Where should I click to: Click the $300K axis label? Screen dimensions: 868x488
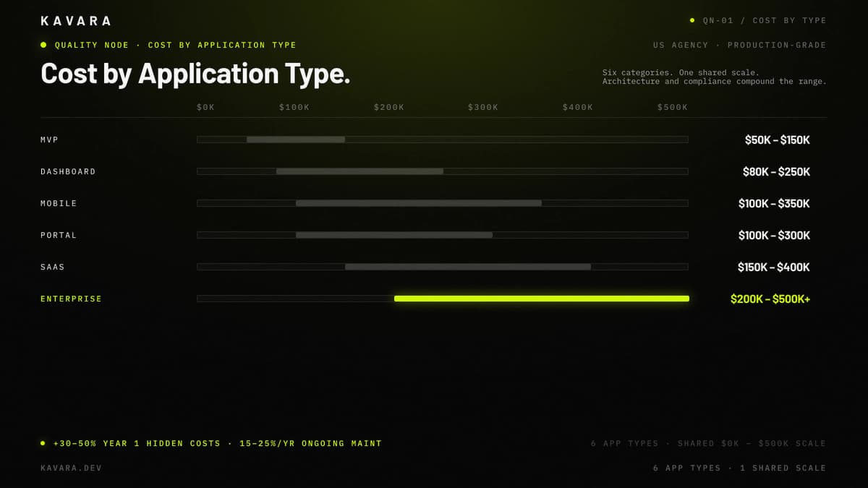483,107
